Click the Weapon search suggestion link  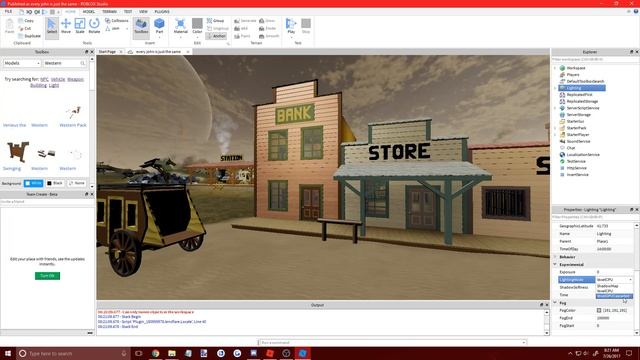pos(75,79)
